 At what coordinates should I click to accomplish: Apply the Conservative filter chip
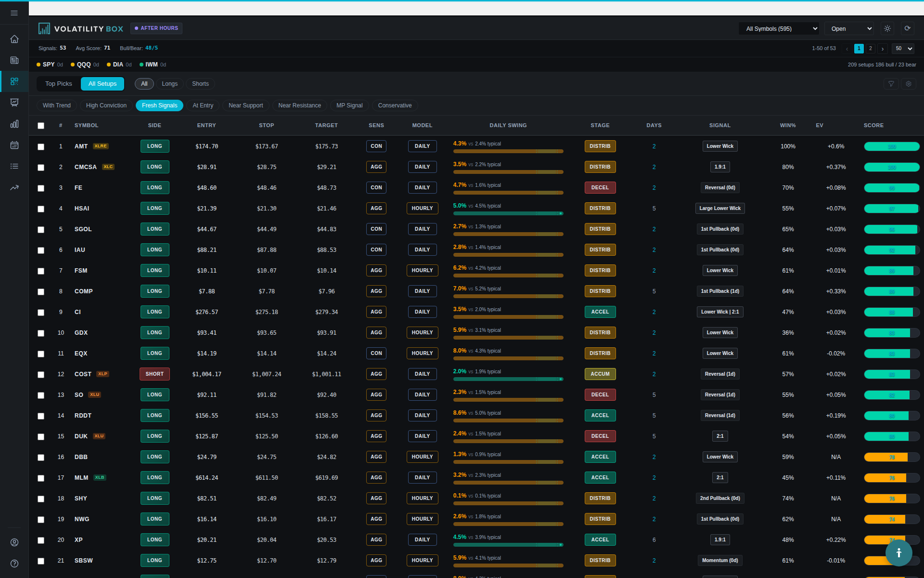pos(395,105)
